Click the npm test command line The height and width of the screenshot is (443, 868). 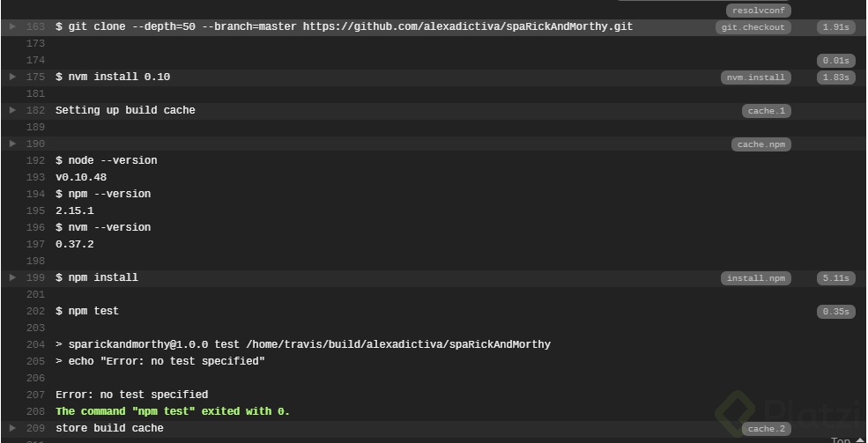(x=87, y=311)
